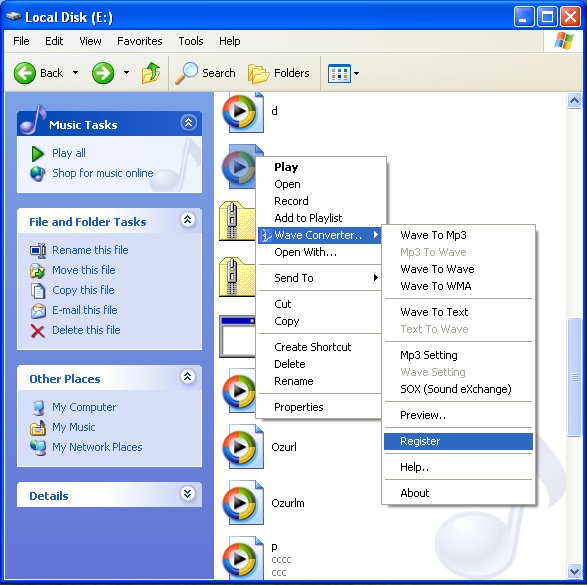Click the Play all link

[x=69, y=153]
